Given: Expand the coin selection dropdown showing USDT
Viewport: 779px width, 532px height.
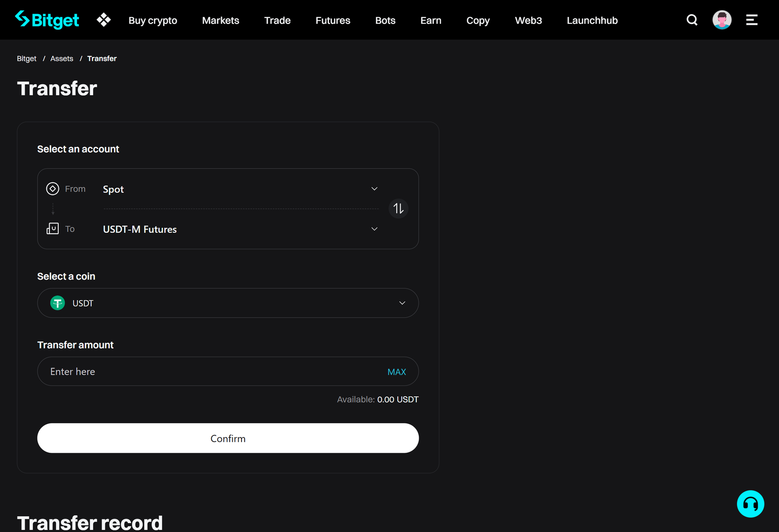Looking at the screenshot, I should [402, 303].
